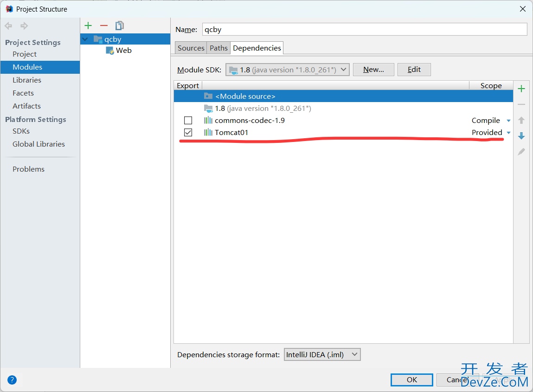
Task: Switch to the Paths tab
Action: 218,48
